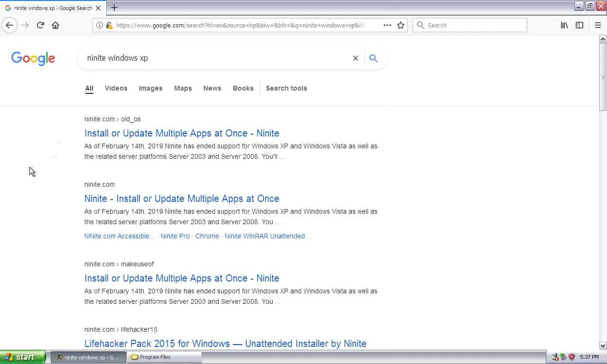Screen dimensions: 607x364
Task: Follow the 'Ninite Pro' sitelink
Action: [175, 236]
